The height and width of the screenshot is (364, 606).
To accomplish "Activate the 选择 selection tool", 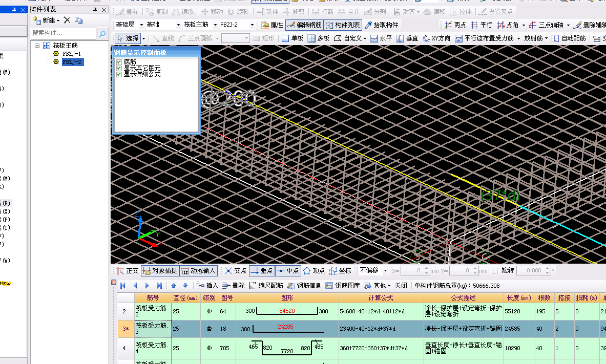I will [x=128, y=38].
